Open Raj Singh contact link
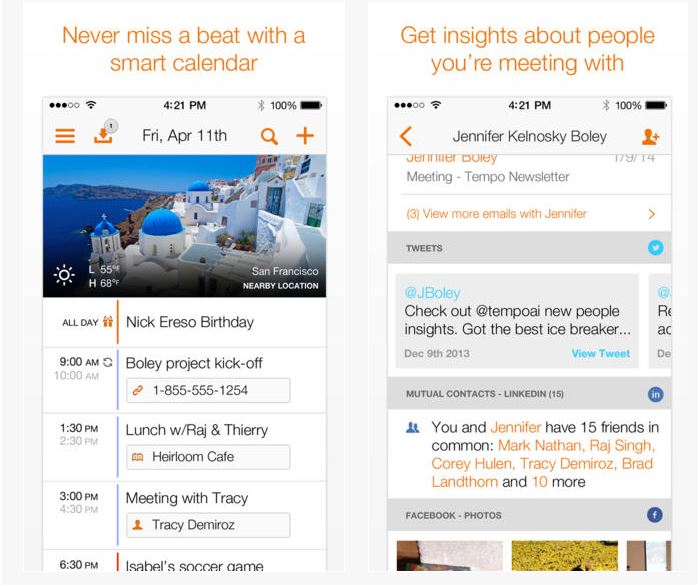 coord(622,445)
